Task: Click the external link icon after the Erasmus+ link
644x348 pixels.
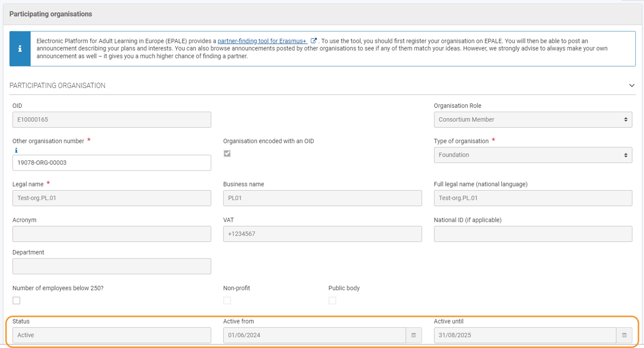Action: pos(314,41)
